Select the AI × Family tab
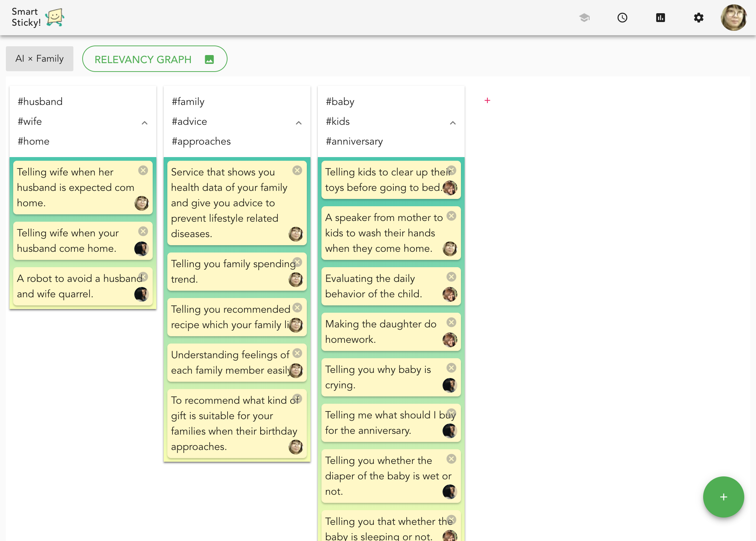This screenshot has height=541, width=756. click(40, 59)
